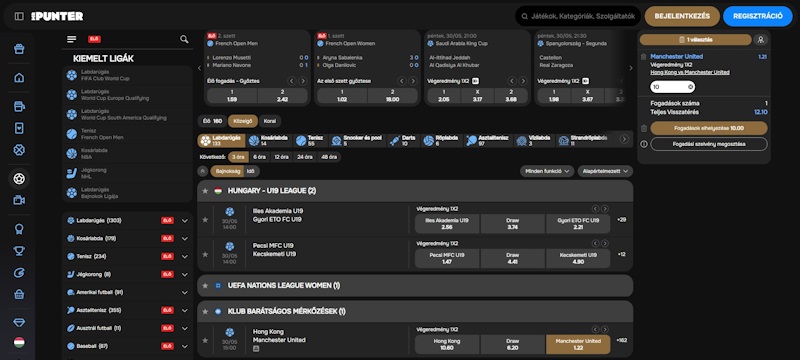Screen dimensions: 800x360
Task: Open the gift bonuses icon in sidebar
Action: pyautogui.click(x=19, y=49)
